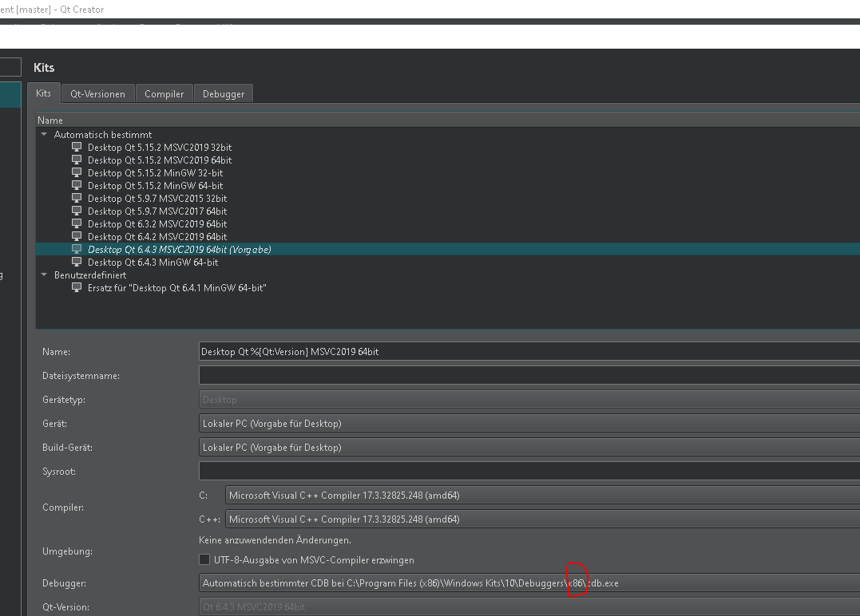Open the Gerät dropdown

529,423
